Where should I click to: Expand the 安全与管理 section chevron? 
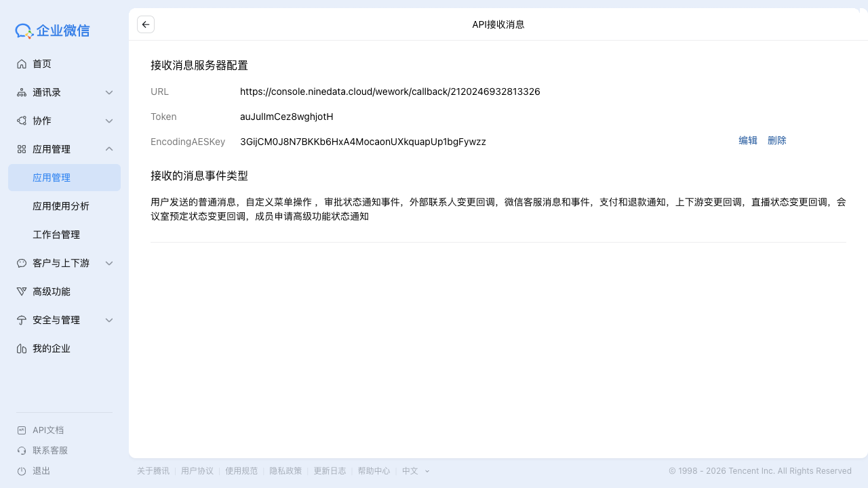pos(109,320)
